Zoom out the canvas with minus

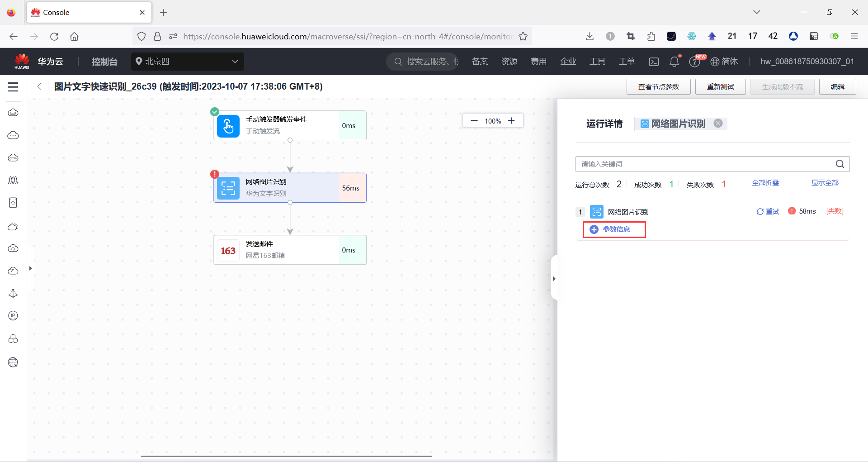[x=474, y=121]
